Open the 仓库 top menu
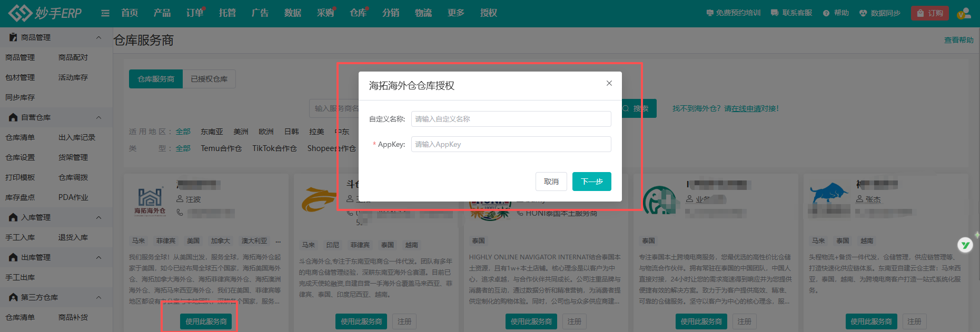 [x=358, y=13]
